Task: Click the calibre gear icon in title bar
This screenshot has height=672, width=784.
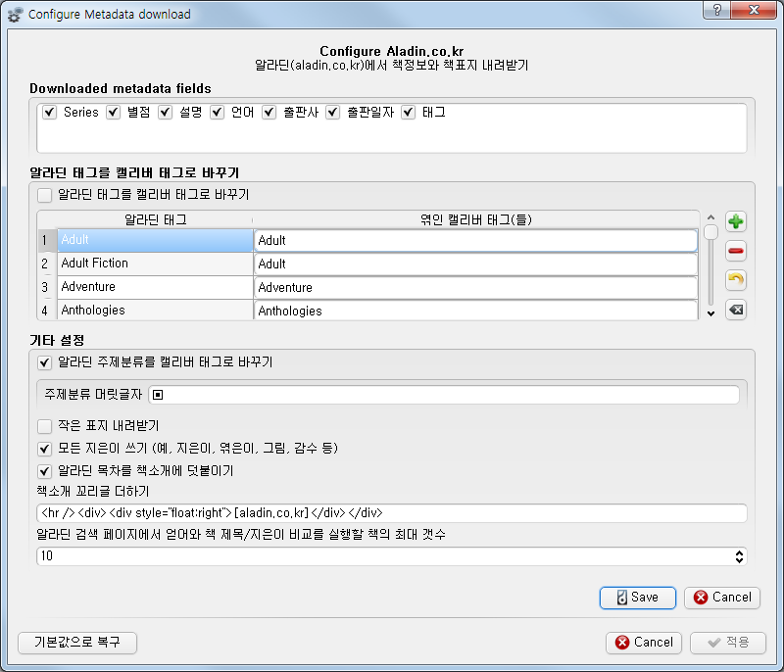Action: tap(15, 15)
